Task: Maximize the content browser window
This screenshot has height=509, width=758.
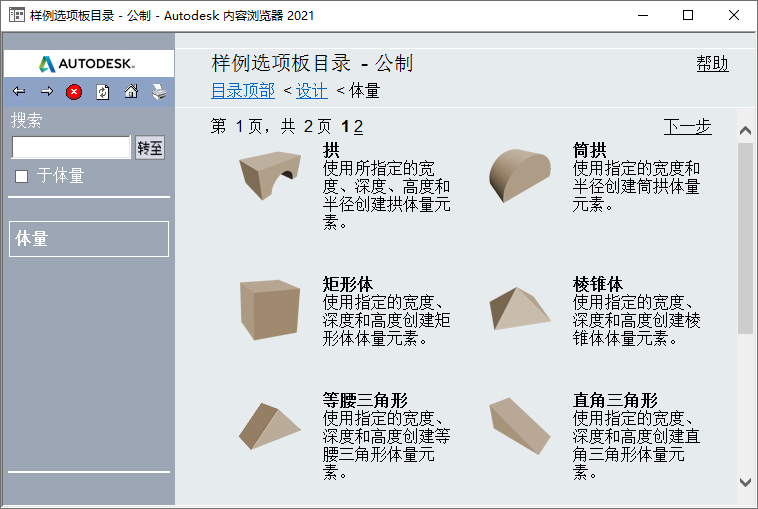Action: (x=688, y=15)
